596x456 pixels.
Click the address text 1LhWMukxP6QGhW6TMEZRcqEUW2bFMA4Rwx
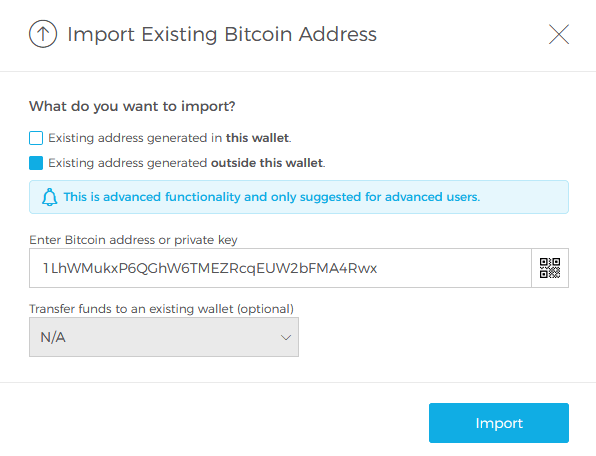pyautogui.click(x=210, y=268)
